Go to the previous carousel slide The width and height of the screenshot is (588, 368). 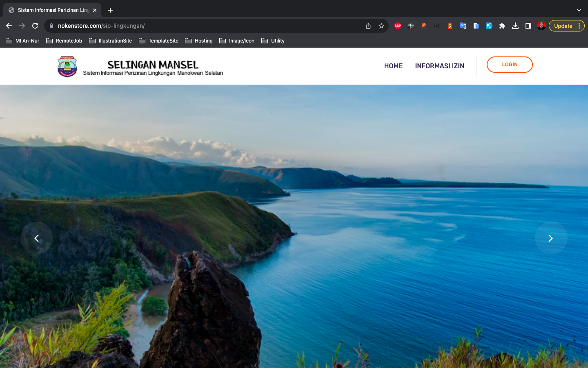(37, 238)
